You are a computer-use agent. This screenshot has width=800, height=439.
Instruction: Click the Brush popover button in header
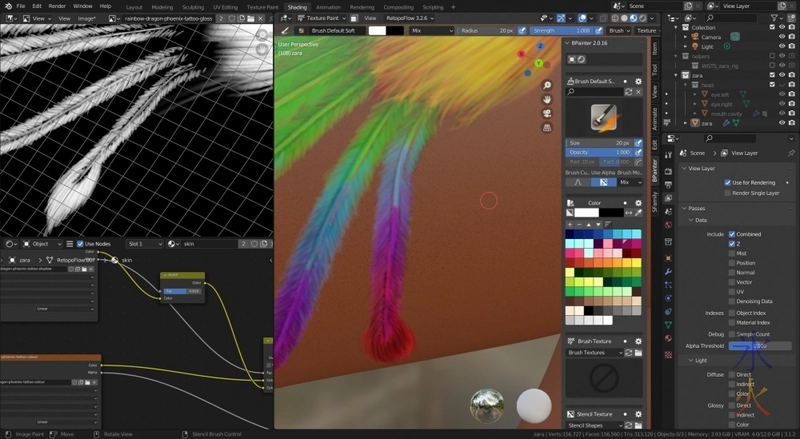[617, 31]
